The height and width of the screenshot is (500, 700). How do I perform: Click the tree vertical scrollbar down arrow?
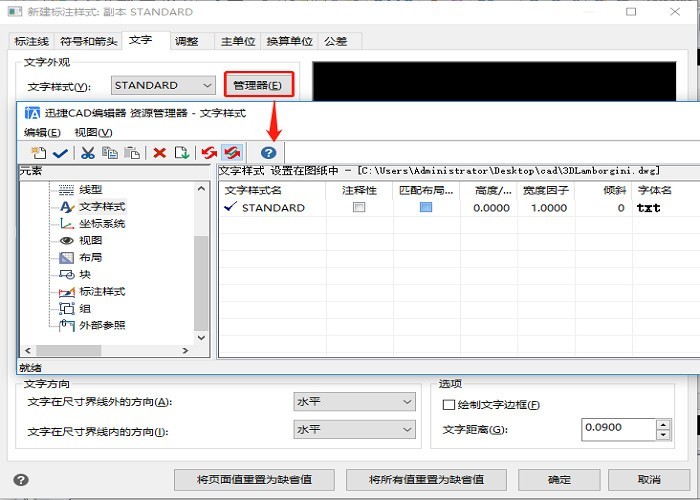click(x=201, y=338)
